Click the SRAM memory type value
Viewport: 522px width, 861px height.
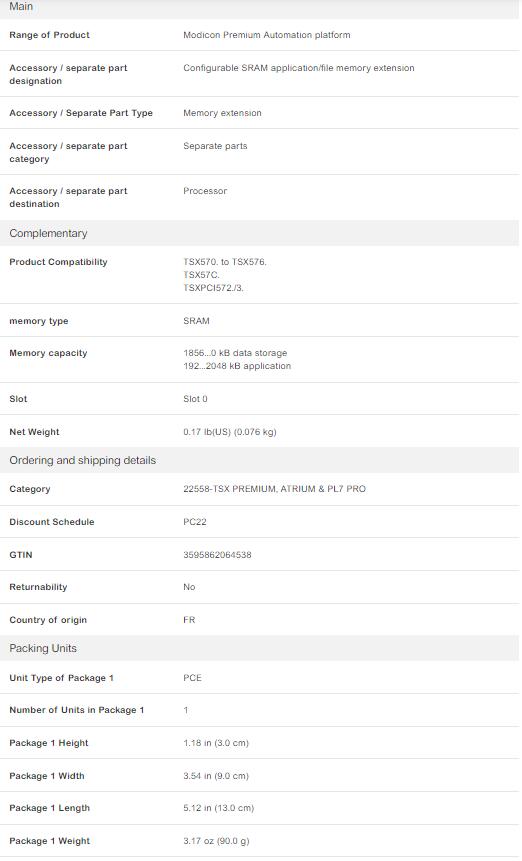[197, 321]
